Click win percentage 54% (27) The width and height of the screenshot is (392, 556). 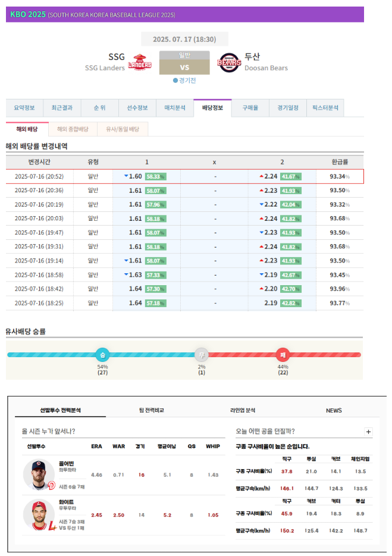(x=102, y=370)
